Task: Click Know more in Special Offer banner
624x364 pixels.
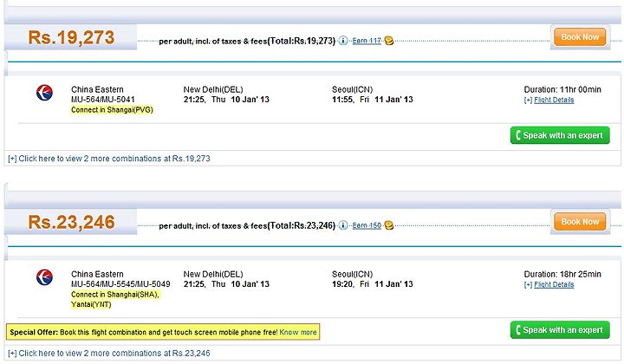Action: click(x=298, y=332)
